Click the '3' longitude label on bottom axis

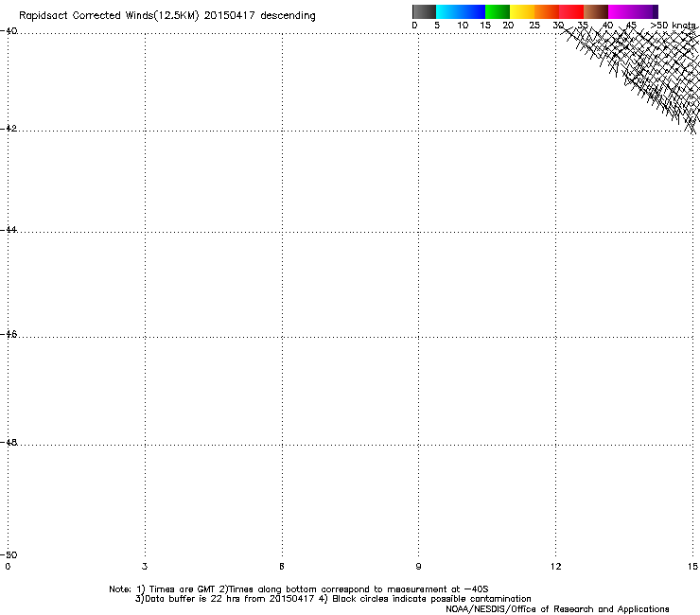pos(145,567)
